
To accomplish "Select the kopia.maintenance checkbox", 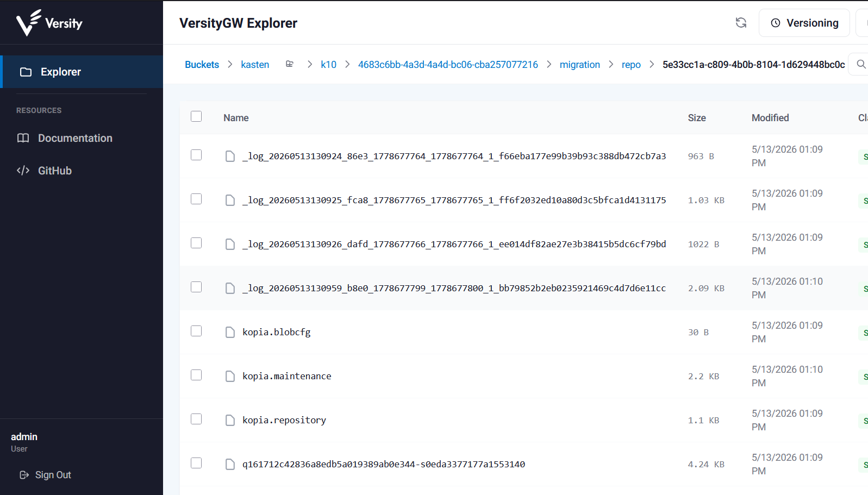I will [x=196, y=375].
